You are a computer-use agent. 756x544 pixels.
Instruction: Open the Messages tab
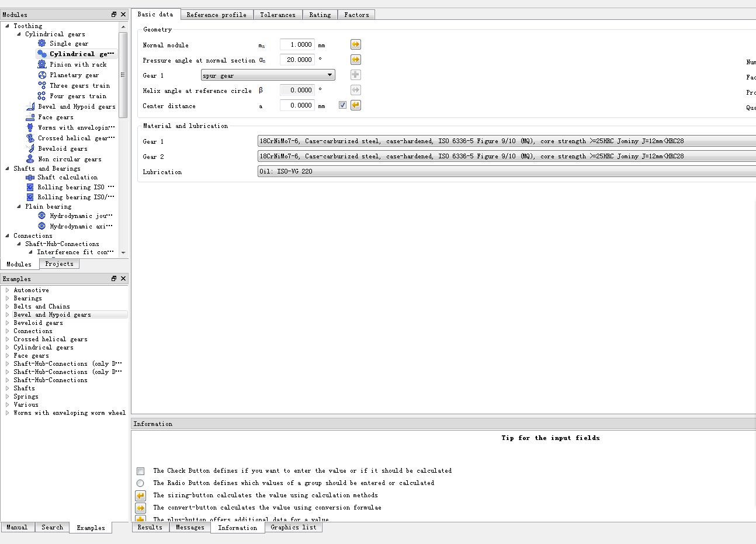[x=190, y=527]
